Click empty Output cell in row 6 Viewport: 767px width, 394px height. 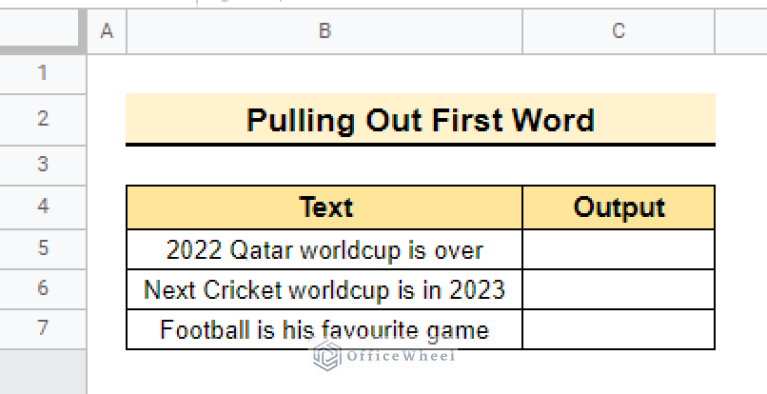pyautogui.click(x=618, y=289)
